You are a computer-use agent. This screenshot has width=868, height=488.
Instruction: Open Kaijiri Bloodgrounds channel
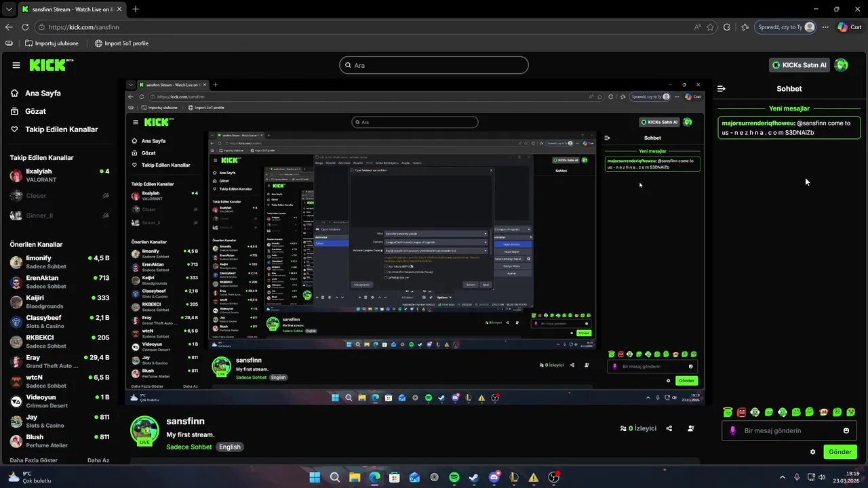60,302
